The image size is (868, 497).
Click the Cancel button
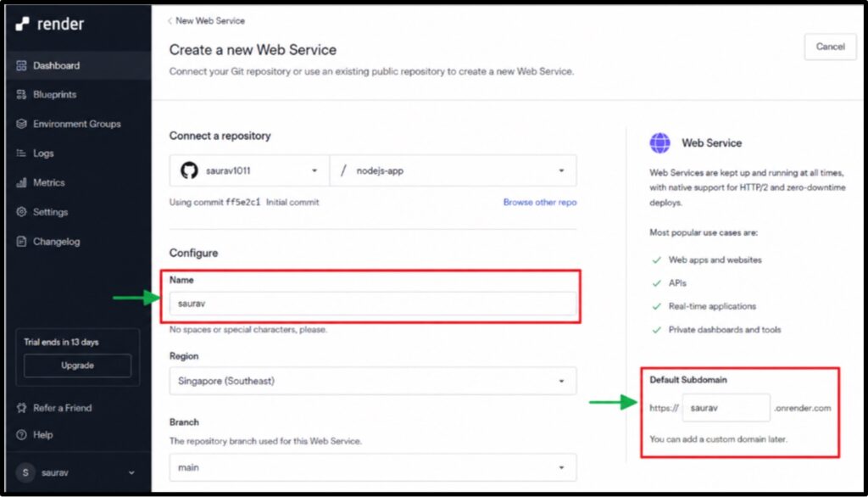tap(831, 47)
